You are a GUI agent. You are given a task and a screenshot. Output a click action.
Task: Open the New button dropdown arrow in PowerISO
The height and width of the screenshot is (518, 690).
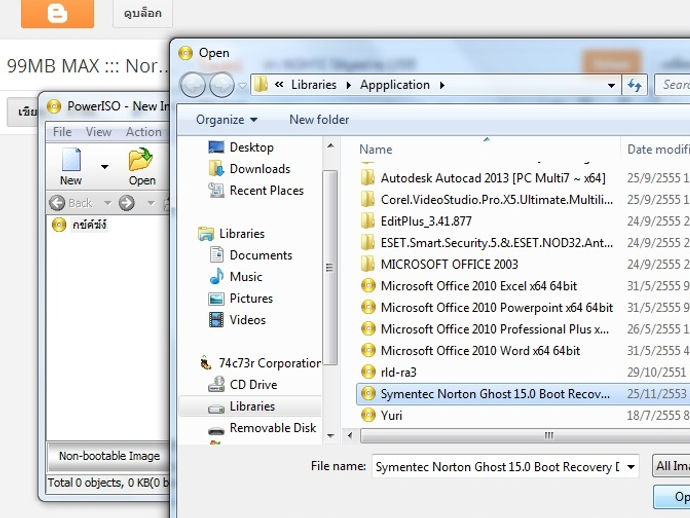pyautogui.click(x=104, y=167)
